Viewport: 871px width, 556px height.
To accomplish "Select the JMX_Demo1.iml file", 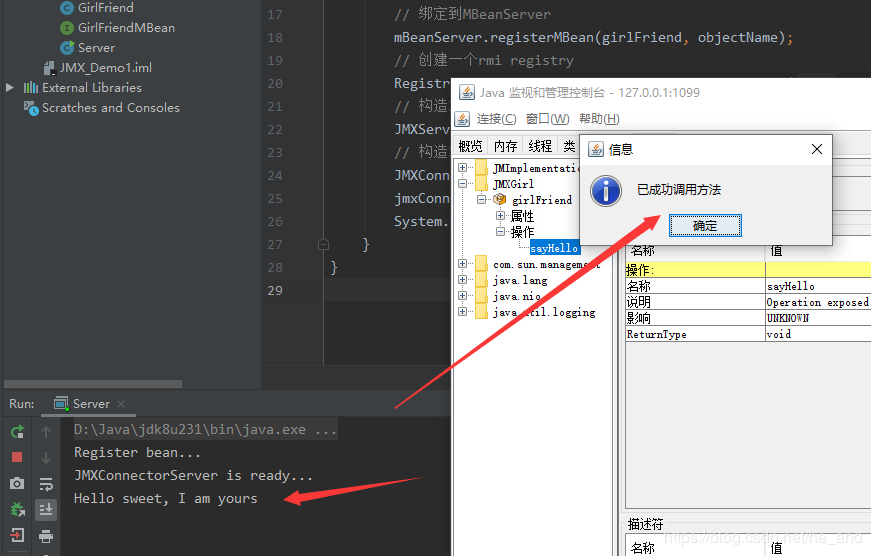I will pyautogui.click(x=106, y=68).
